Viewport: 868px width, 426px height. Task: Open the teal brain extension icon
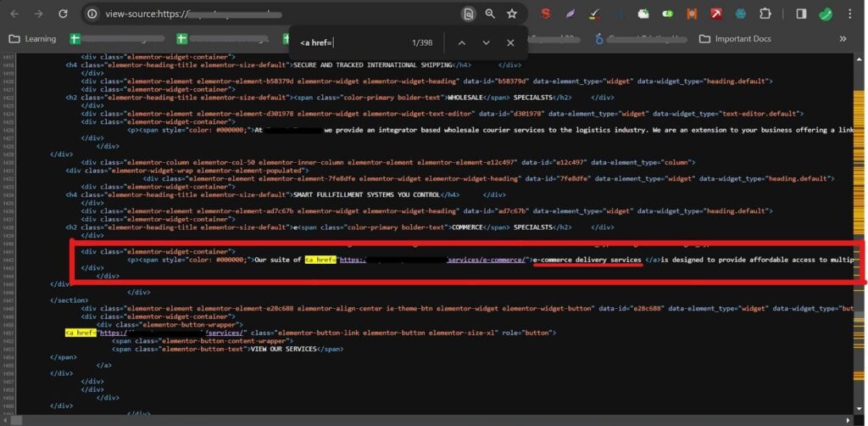point(741,14)
